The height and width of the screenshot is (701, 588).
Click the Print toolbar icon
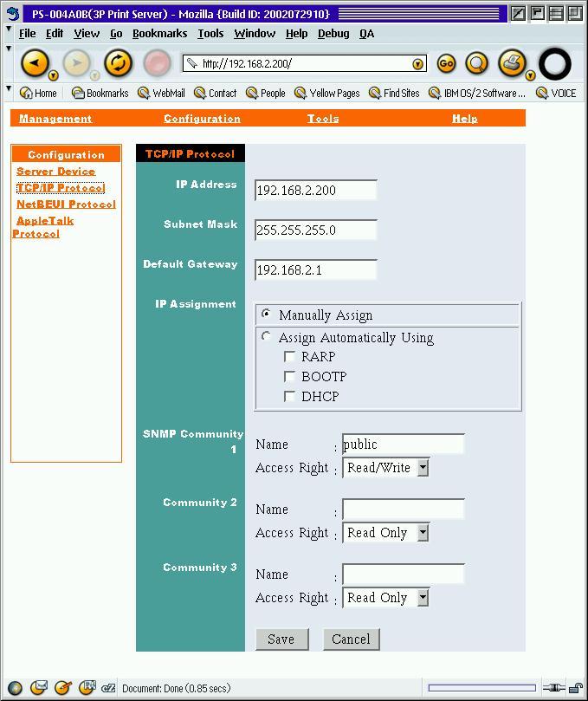tap(512, 63)
